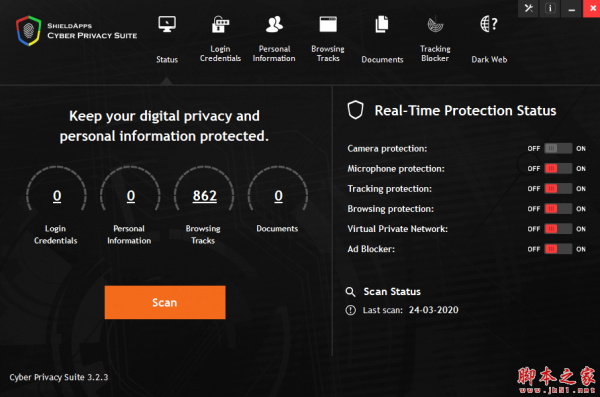
Task: Open the 0 Personal Information count
Action: point(131,196)
